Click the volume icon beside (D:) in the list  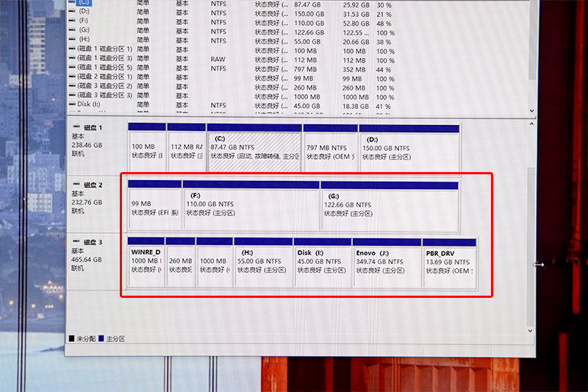[72, 11]
